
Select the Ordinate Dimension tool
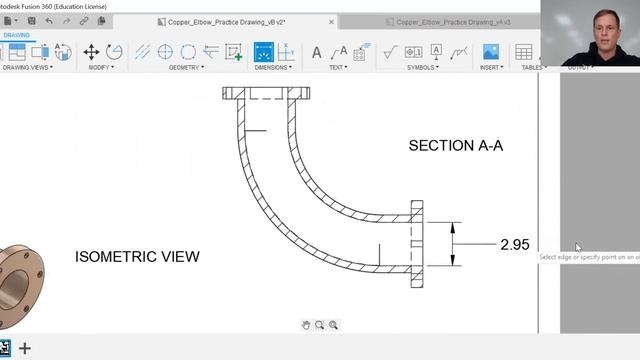(x=286, y=52)
